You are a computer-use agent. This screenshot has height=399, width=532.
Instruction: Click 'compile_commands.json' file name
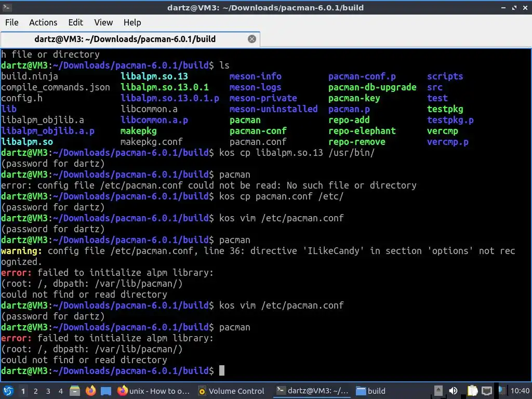pos(55,87)
